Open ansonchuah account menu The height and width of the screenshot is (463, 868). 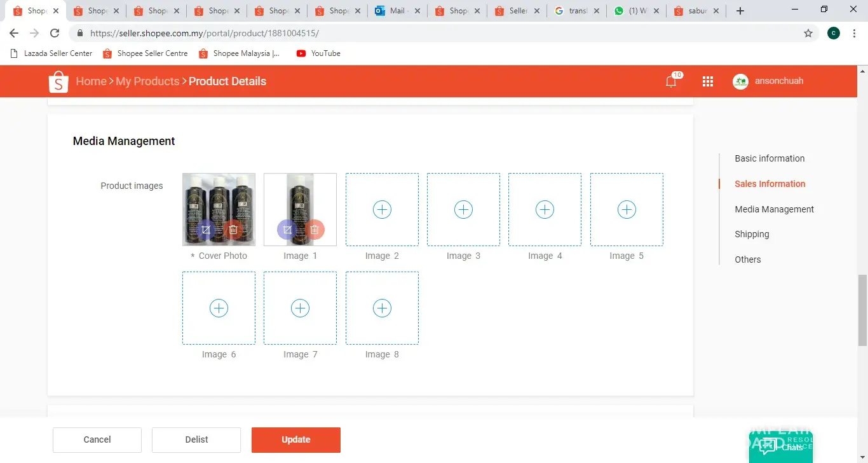coord(769,81)
